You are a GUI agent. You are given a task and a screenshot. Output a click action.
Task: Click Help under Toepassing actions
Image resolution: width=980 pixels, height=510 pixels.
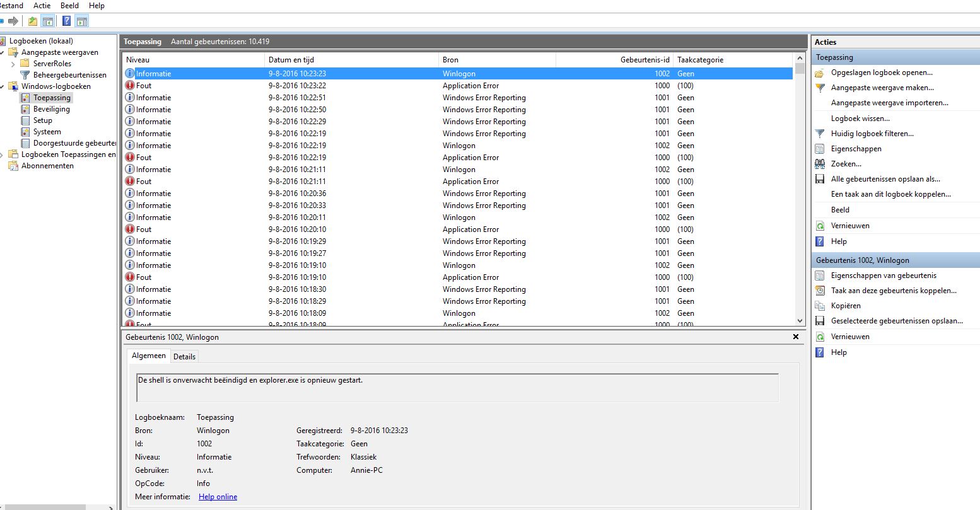point(838,241)
